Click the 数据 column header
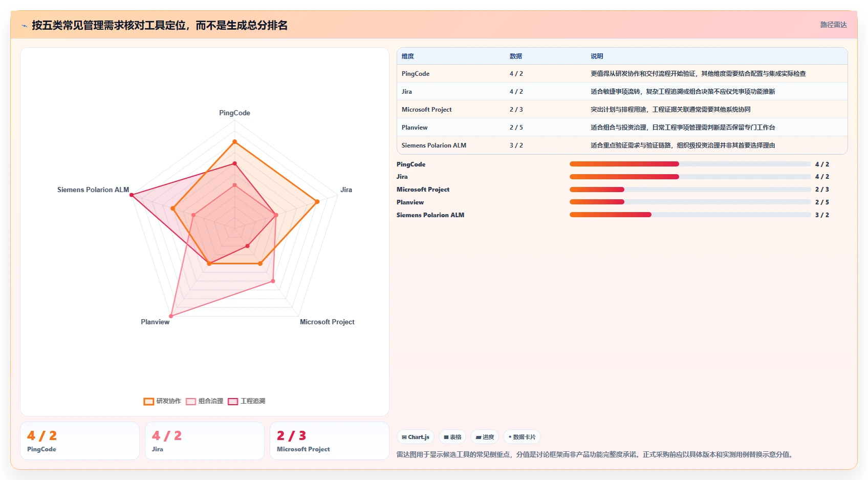868x480 pixels. click(516, 56)
